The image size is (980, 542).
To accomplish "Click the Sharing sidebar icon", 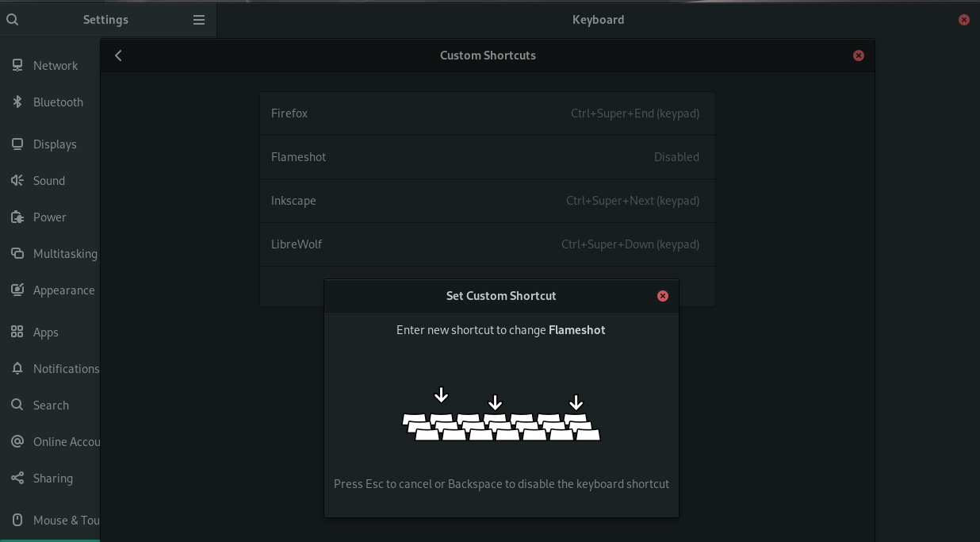I will [x=17, y=479].
